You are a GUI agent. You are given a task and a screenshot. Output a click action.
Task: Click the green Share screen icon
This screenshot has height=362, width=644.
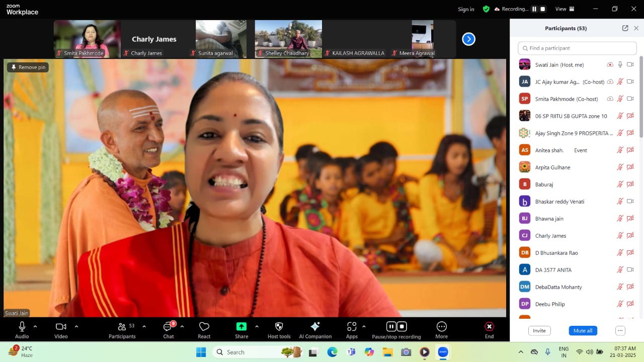point(242,327)
